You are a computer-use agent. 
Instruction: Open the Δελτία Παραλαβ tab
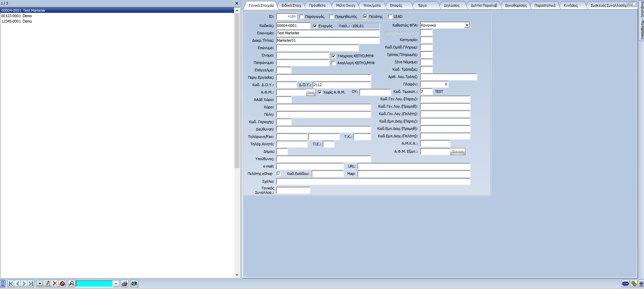[x=484, y=5]
